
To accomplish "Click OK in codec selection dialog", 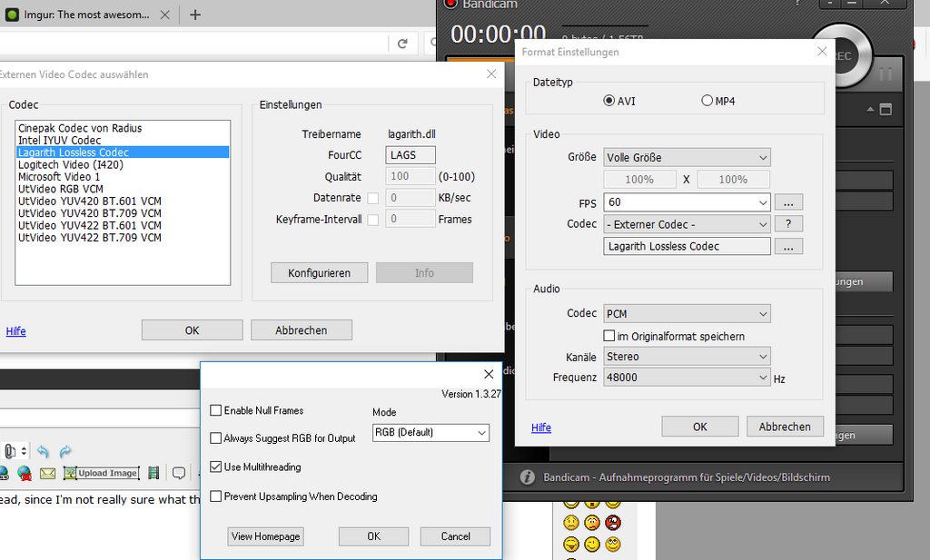I will [x=193, y=330].
